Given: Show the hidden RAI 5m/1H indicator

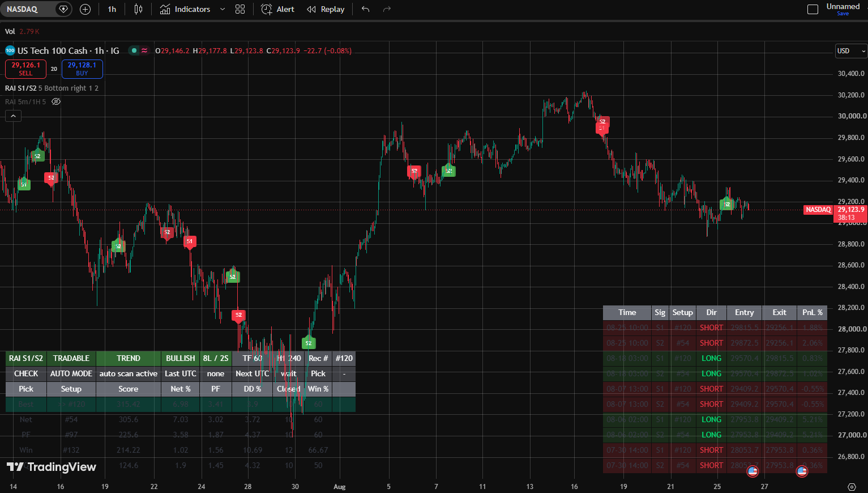Looking at the screenshot, I should (56, 102).
